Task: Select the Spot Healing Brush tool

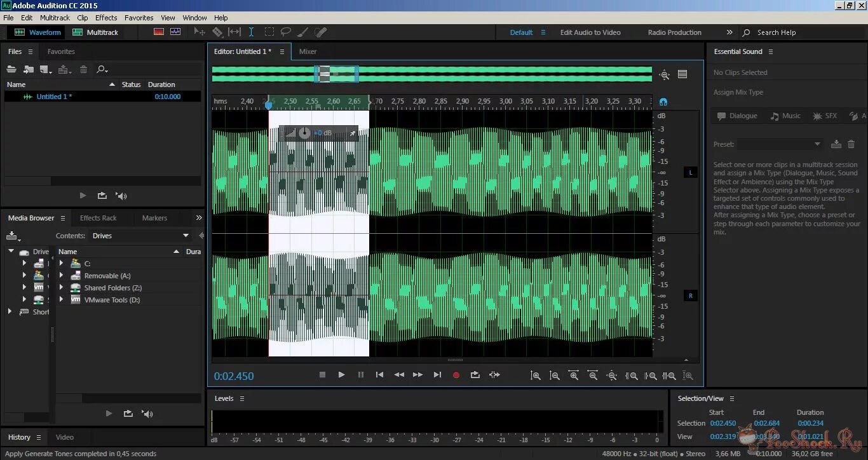Action: 320,32
